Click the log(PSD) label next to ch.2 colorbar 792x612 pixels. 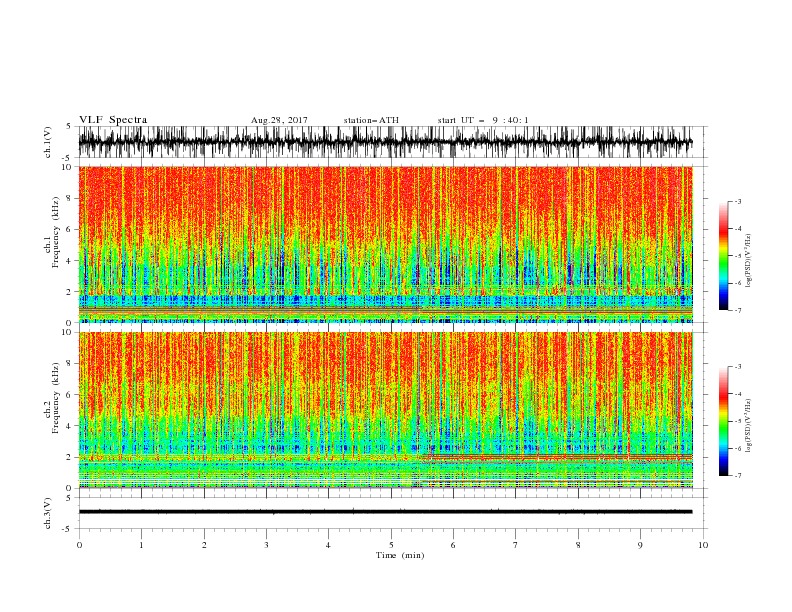click(748, 427)
